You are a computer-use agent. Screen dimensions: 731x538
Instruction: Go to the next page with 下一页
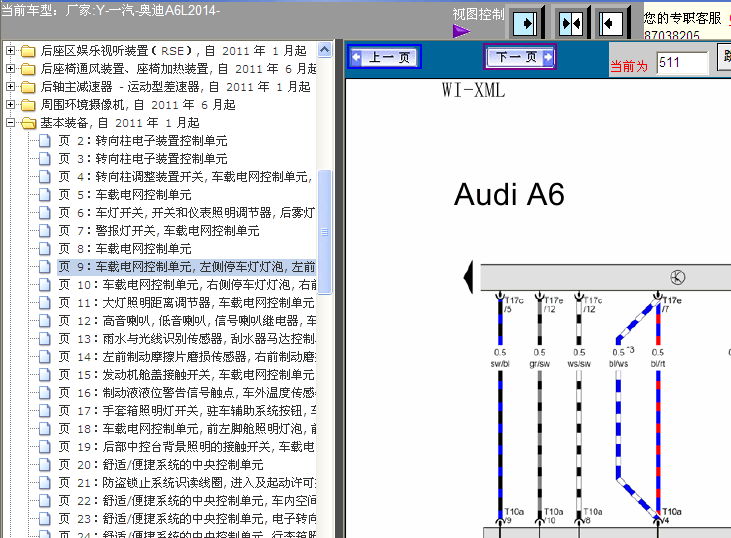(x=520, y=57)
